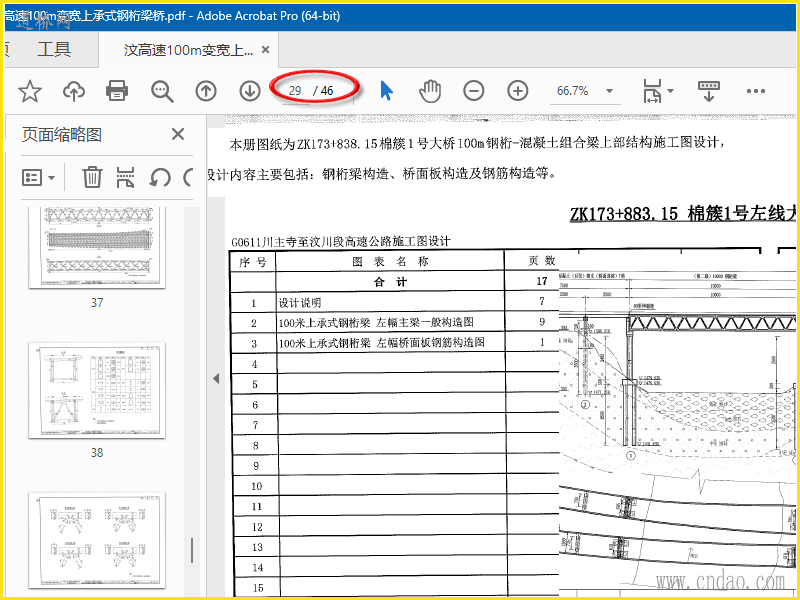
Task: Collapse the left navigation pane arrow
Action: click(x=216, y=379)
